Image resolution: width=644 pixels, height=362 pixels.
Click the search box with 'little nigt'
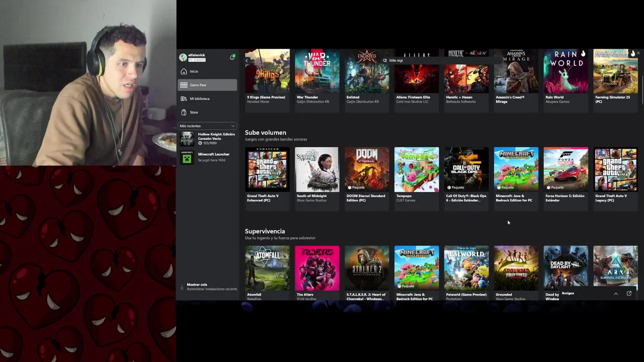pos(443,60)
